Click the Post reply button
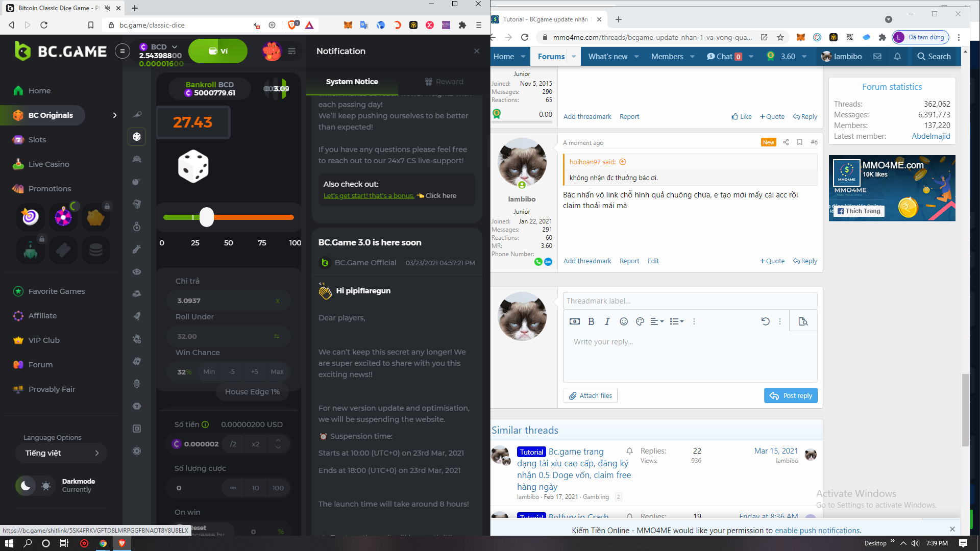 (791, 395)
